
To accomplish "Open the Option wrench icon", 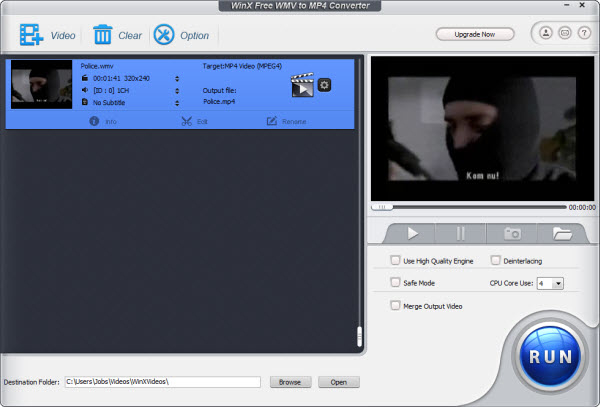I will tap(164, 35).
